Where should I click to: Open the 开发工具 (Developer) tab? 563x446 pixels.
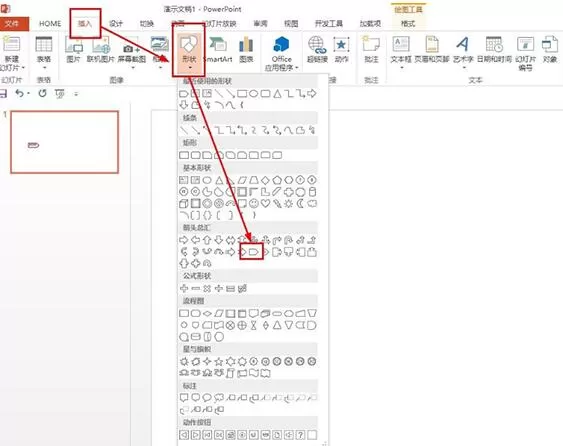pyautogui.click(x=329, y=24)
